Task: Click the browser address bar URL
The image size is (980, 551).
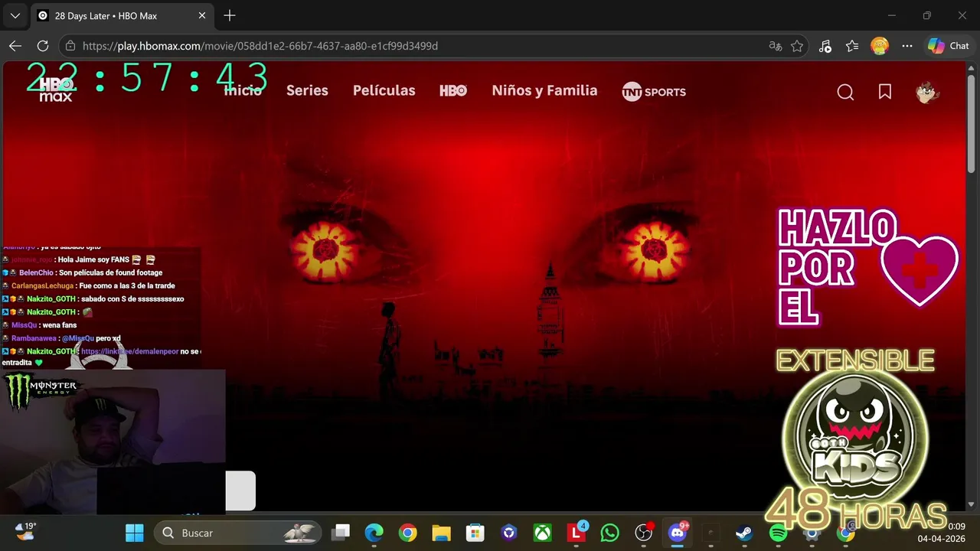Action: click(x=260, y=46)
